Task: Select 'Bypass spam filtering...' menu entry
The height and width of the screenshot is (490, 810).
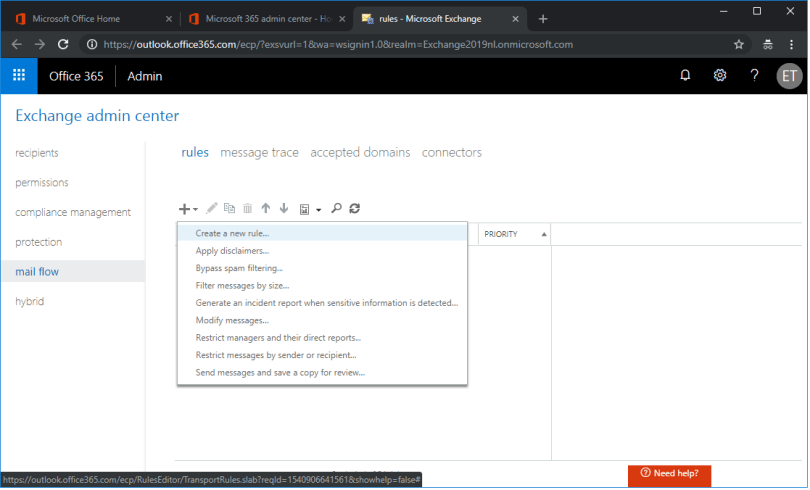Action: click(x=239, y=268)
